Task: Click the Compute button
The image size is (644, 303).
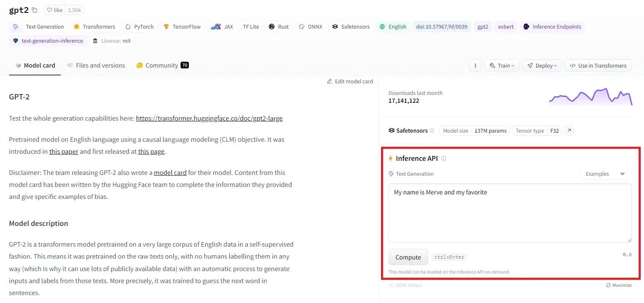Action: 408,257
